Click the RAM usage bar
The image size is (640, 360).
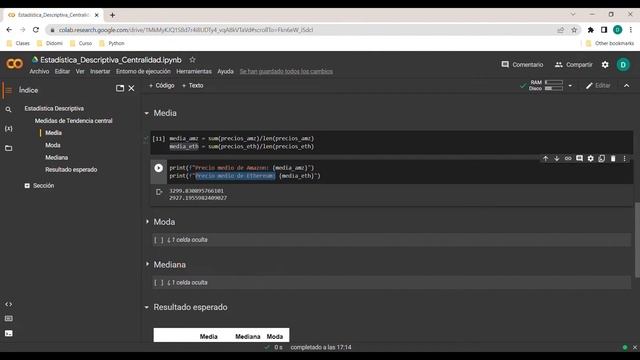pos(554,82)
